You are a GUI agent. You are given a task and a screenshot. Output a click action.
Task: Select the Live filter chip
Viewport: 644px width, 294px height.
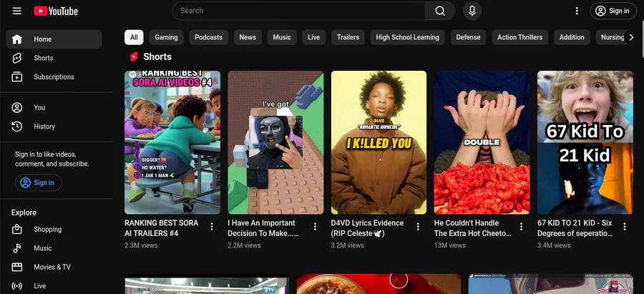click(x=314, y=37)
